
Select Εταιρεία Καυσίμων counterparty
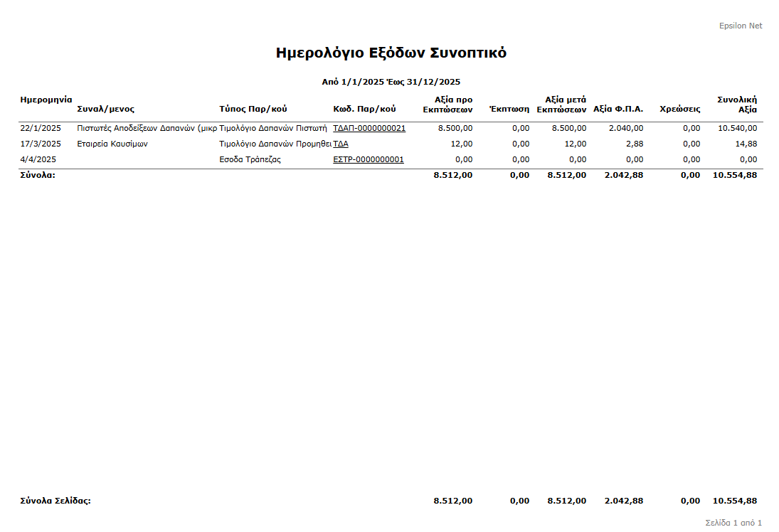coord(112,144)
